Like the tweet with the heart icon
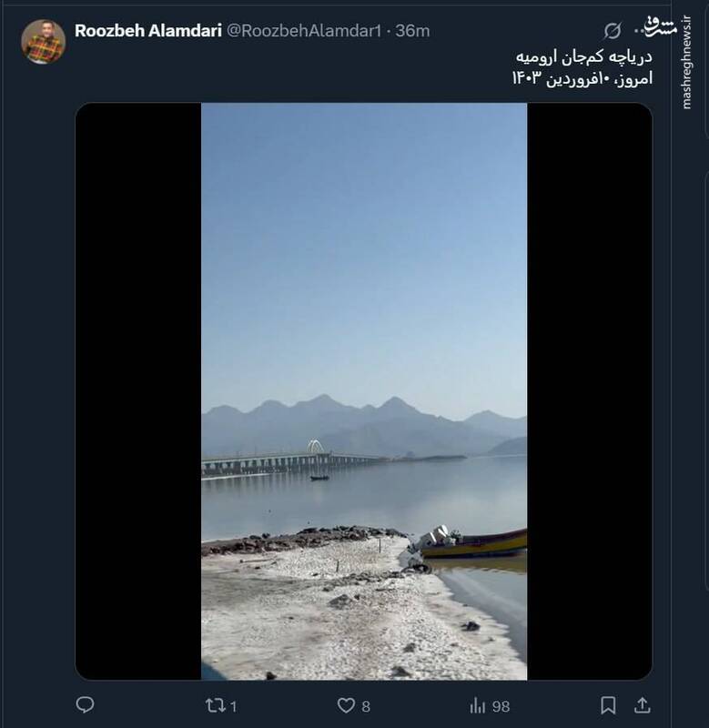Screen dimensions: 709x728 click(346, 706)
